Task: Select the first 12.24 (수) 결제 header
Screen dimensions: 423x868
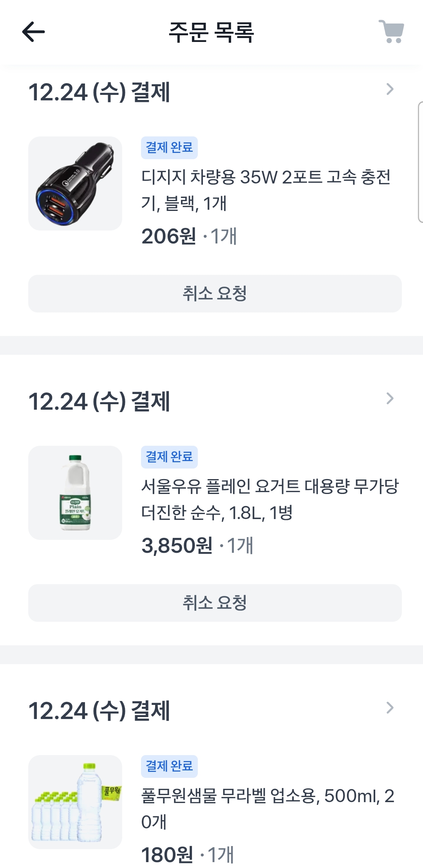Action: pos(99,93)
